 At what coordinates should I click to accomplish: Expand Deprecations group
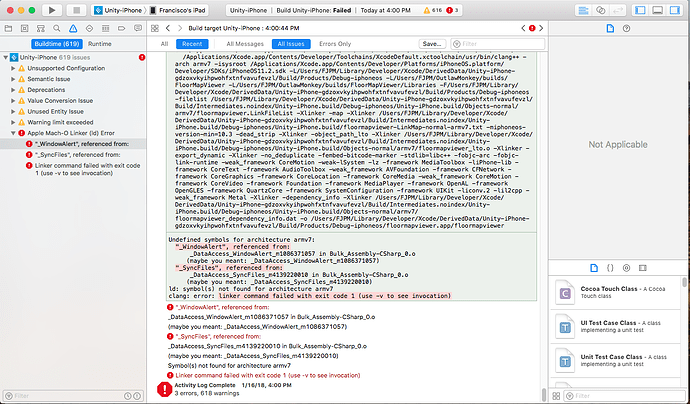coord(13,90)
